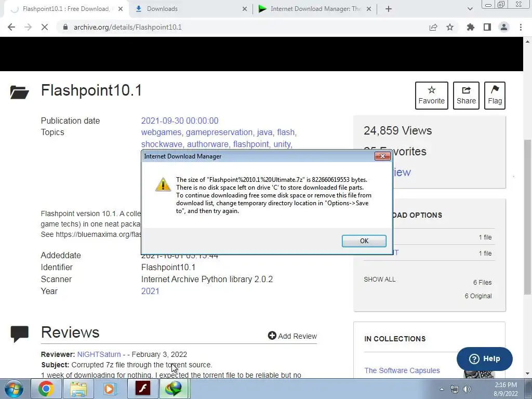The height and width of the screenshot is (399, 532).
Task: Open the unity topic link
Action: click(x=282, y=144)
